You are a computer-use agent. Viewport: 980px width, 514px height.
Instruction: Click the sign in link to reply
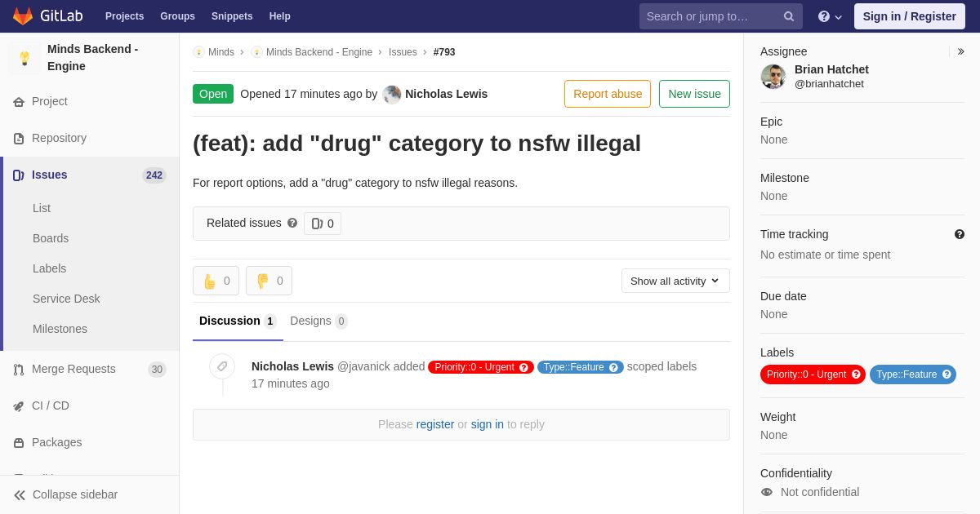(488, 424)
